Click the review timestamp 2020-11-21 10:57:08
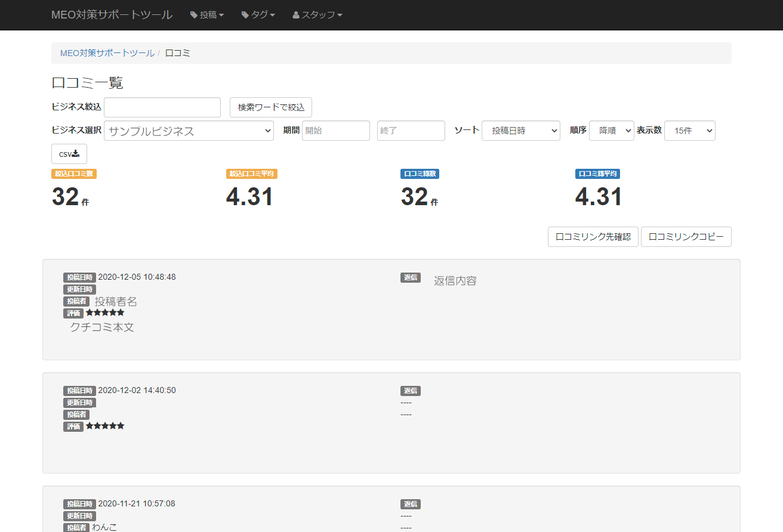The image size is (783, 532). 137,503
